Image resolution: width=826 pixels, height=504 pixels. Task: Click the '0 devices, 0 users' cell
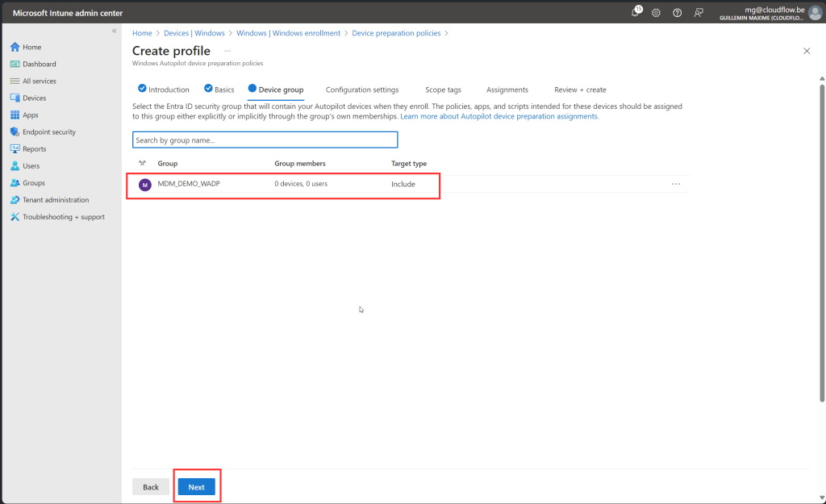301,184
